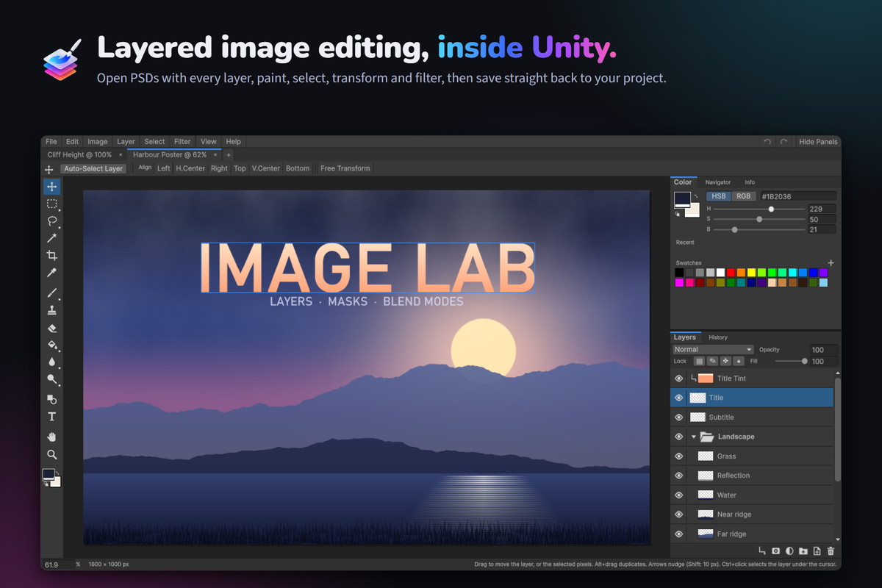Delete the selected layer with trash icon

click(x=831, y=551)
